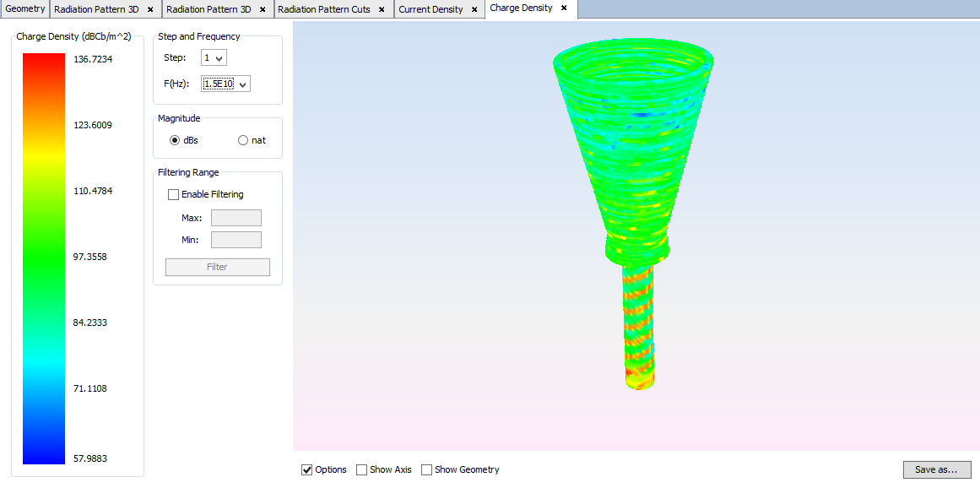
Task: Toggle the Show Geometry checkbox
Action: coord(426,469)
